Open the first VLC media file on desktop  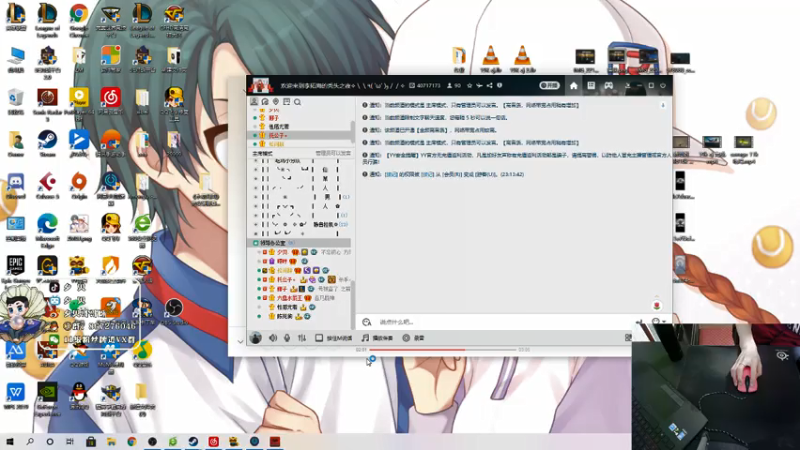click(x=490, y=59)
